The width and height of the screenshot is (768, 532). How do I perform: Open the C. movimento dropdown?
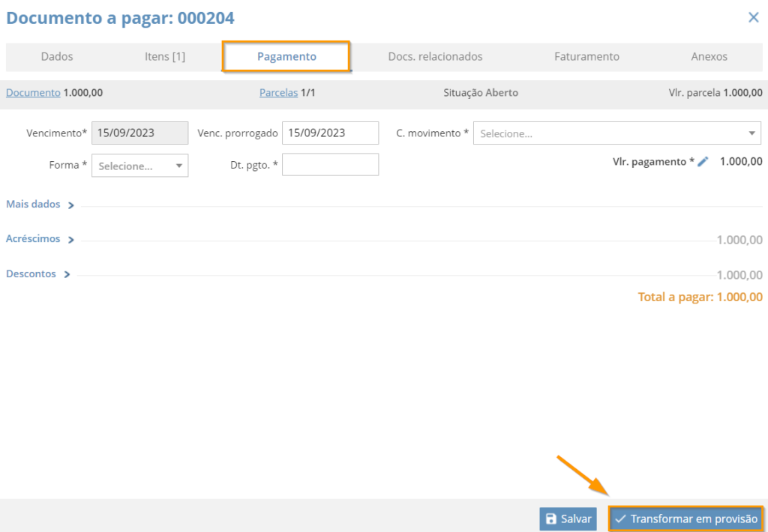coord(617,133)
